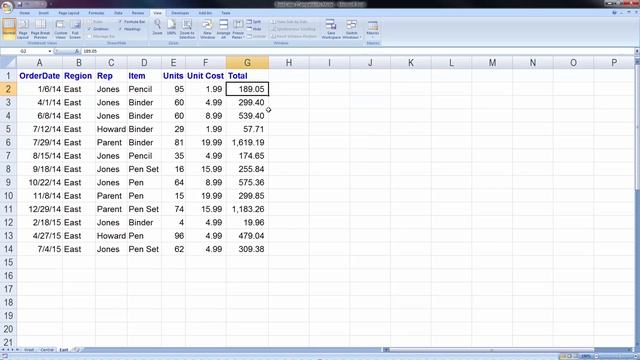Open the Switch Windows dropdown
The width and height of the screenshot is (640, 360).
(352, 29)
